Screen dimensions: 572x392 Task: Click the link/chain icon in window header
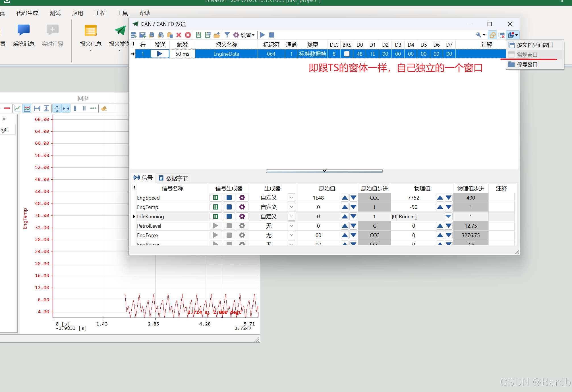point(492,35)
